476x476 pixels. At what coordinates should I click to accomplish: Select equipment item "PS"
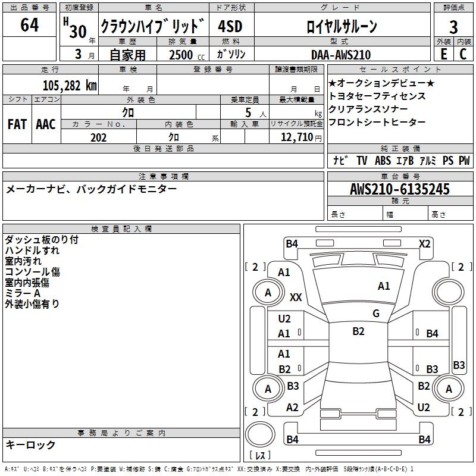click(x=448, y=160)
